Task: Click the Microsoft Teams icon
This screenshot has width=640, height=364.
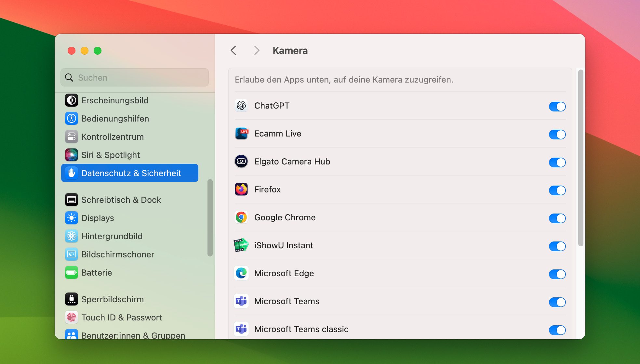Action: pos(241,301)
